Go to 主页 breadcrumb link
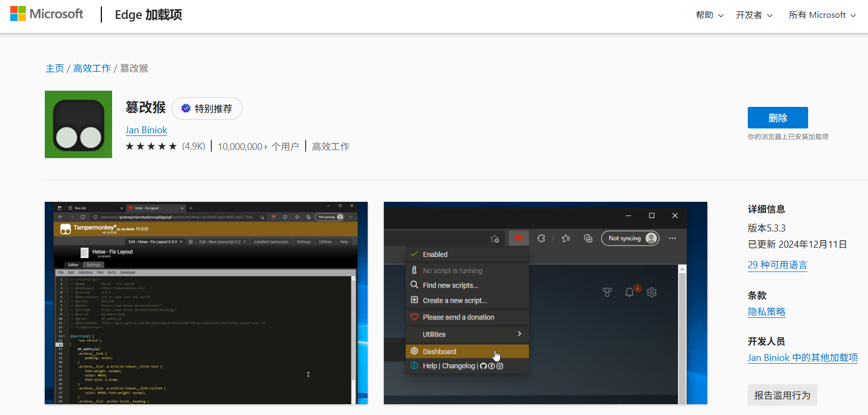 tap(54, 69)
